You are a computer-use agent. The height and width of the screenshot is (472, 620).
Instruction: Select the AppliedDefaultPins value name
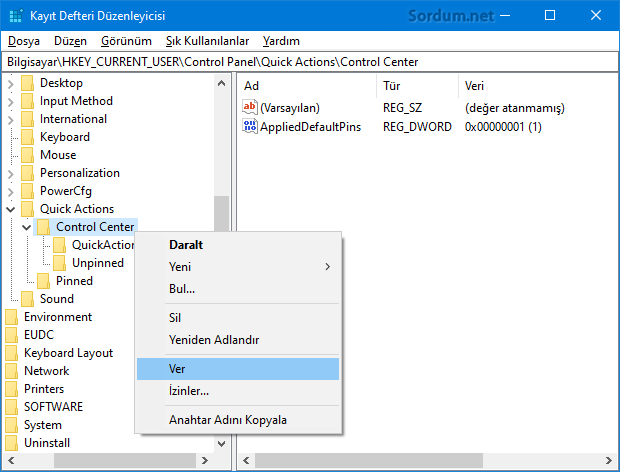310,127
